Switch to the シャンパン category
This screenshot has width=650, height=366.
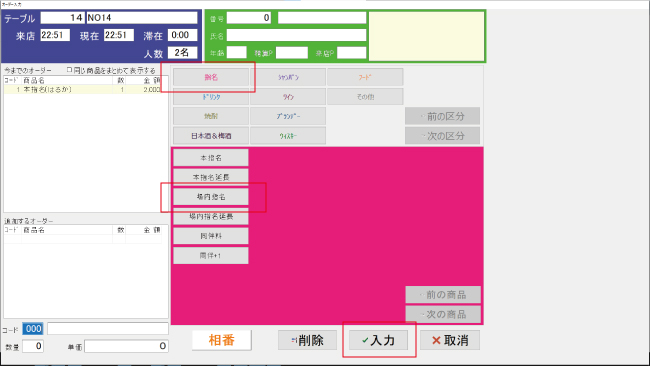(288, 77)
